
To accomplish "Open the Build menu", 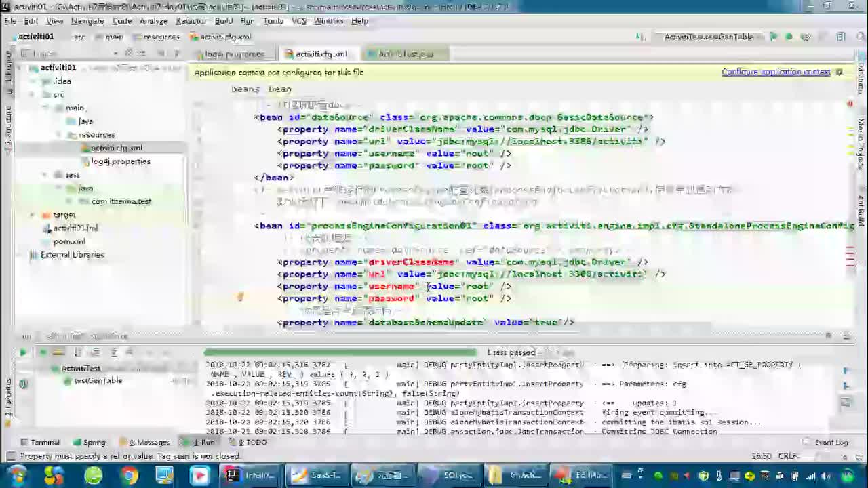I will [224, 21].
